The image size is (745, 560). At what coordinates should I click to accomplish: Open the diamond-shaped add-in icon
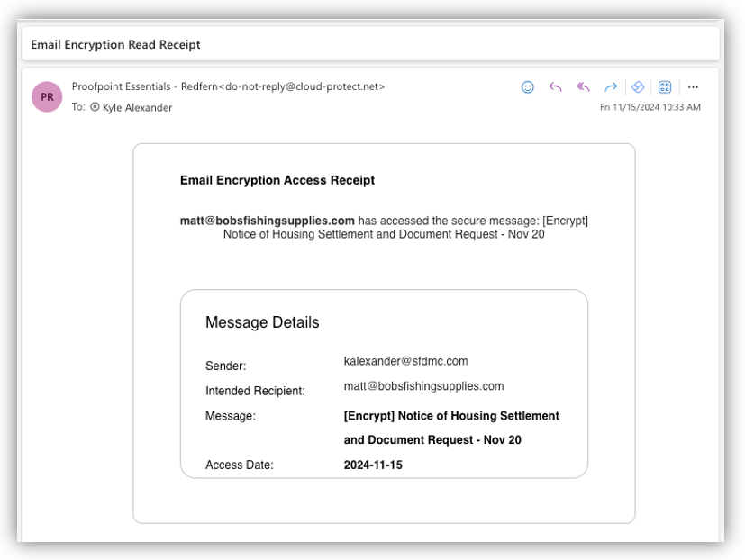[x=638, y=87]
